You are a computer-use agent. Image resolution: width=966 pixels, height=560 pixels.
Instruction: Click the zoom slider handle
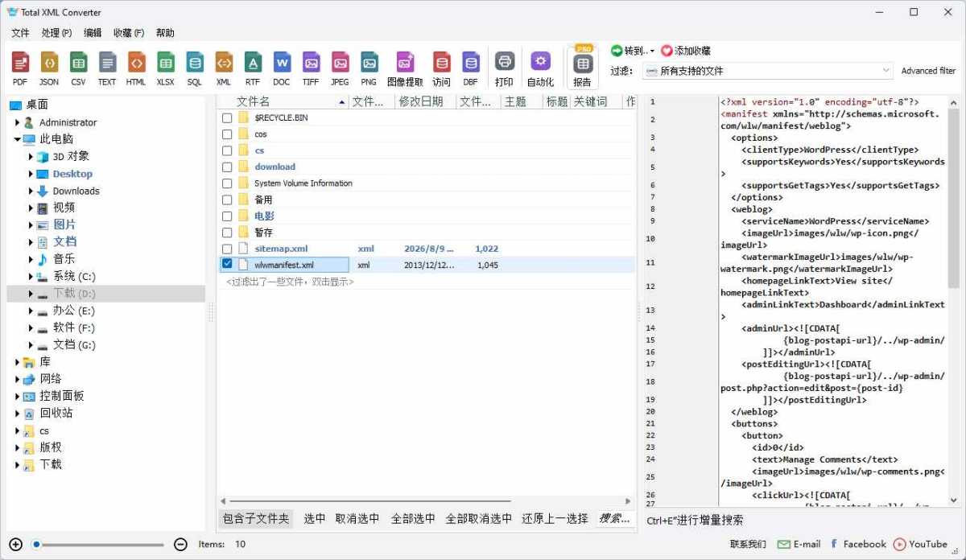[x=36, y=544]
